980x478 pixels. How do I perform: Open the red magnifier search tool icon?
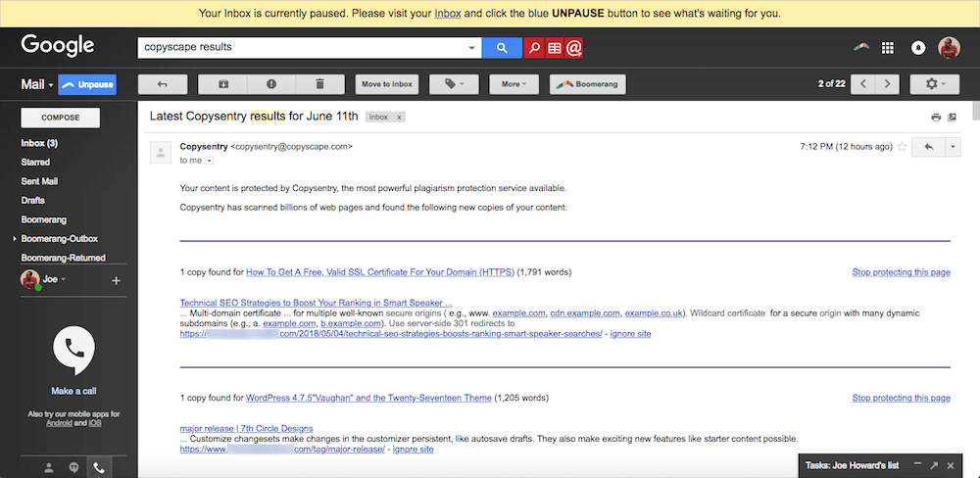(534, 47)
